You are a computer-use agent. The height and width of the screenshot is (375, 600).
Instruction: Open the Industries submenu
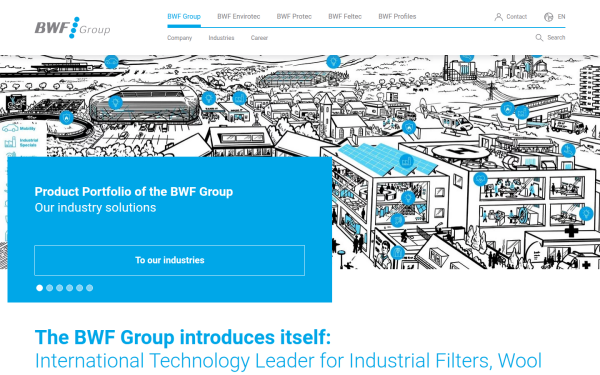point(221,38)
